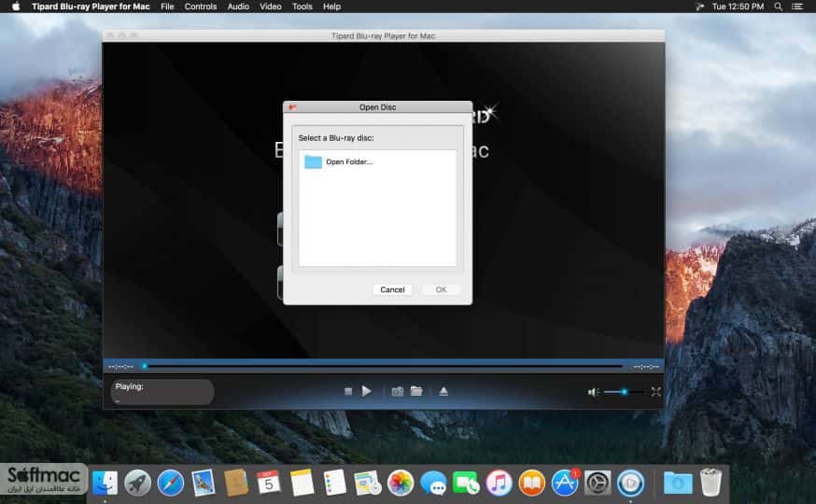
Task: Mute audio via speaker icon
Action: pyautogui.click(x=593, y=392)
